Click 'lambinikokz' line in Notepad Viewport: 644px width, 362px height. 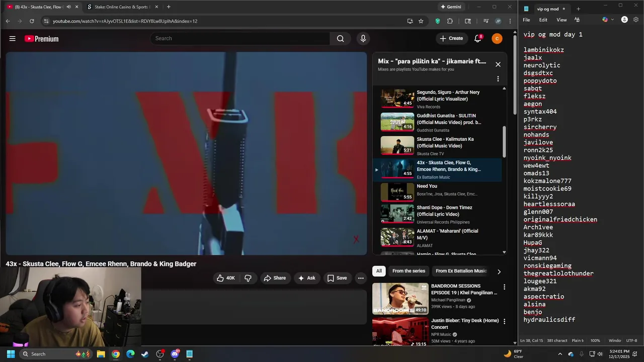point(543,50)
